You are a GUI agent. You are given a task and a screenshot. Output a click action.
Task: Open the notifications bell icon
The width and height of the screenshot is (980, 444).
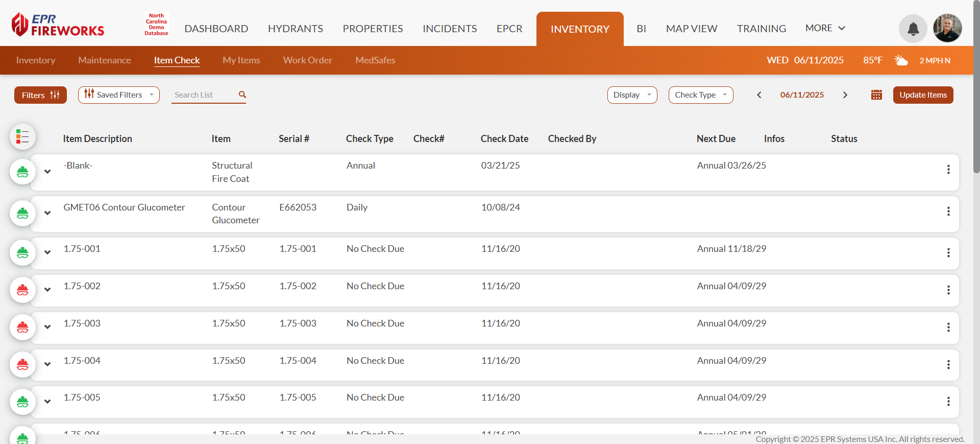pyautogui.click(x=913, y=29)
